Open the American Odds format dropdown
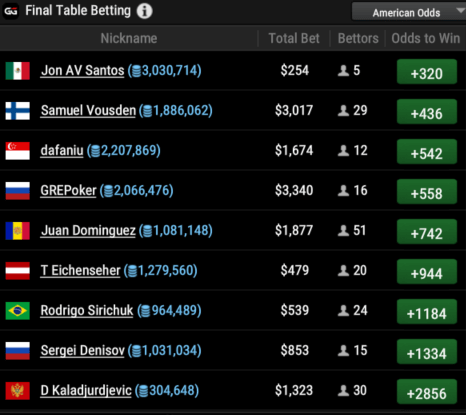The height and width of the screenshot is (415, 466). point(409,12)
